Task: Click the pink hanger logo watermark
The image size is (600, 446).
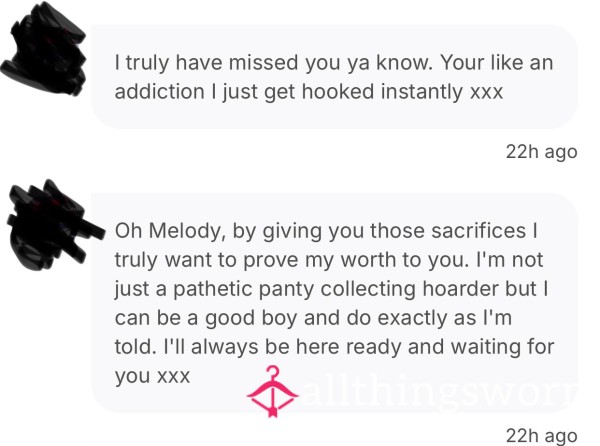Action: coord(272,391)
